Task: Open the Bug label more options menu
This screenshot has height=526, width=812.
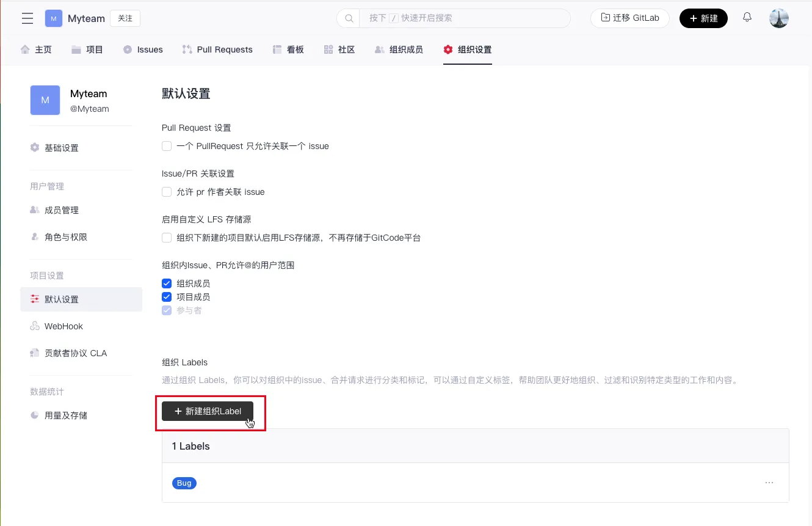Action: tap(769, 483)
